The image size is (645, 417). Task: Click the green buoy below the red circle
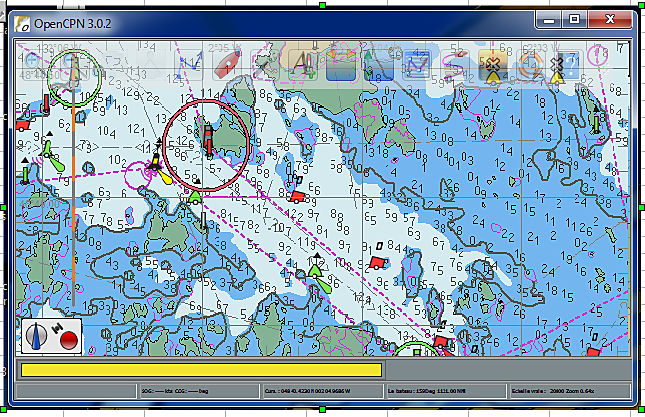tap(195, 197)
